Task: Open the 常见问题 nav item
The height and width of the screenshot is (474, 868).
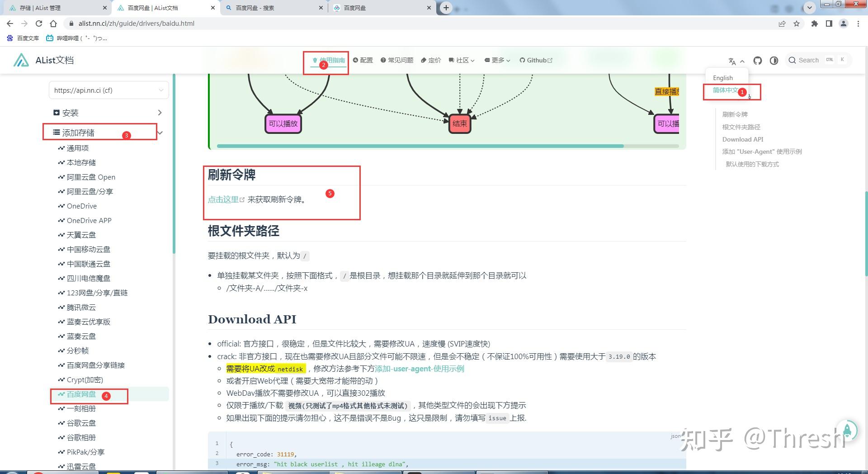Action: point(396,60)
